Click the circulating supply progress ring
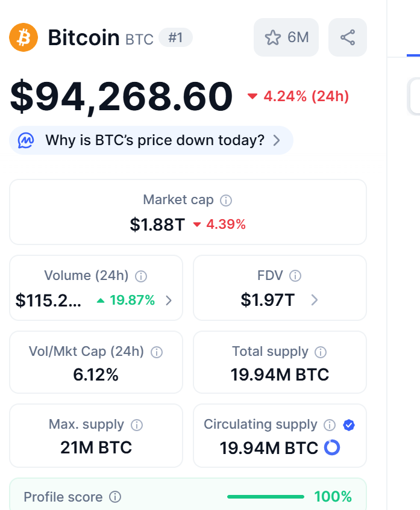This screenshot has width=420, height=510. click(x=332, y=447)
